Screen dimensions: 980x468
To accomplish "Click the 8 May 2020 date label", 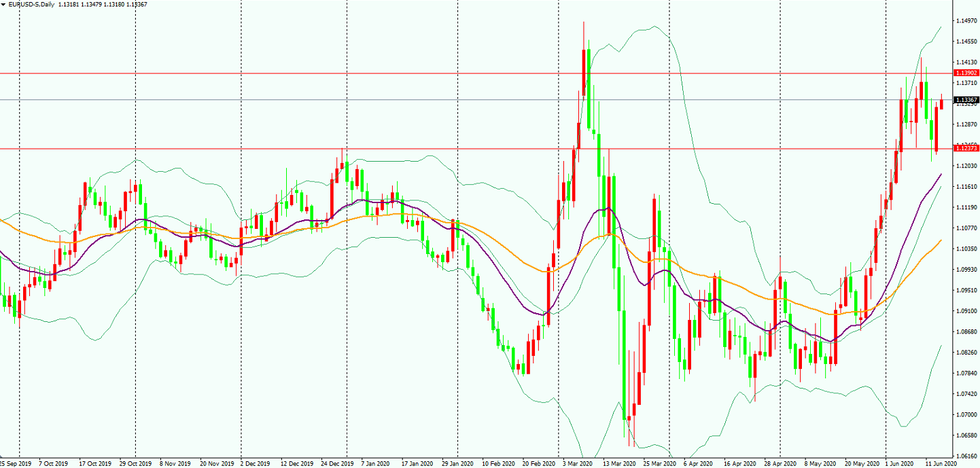I will (819, 463).
